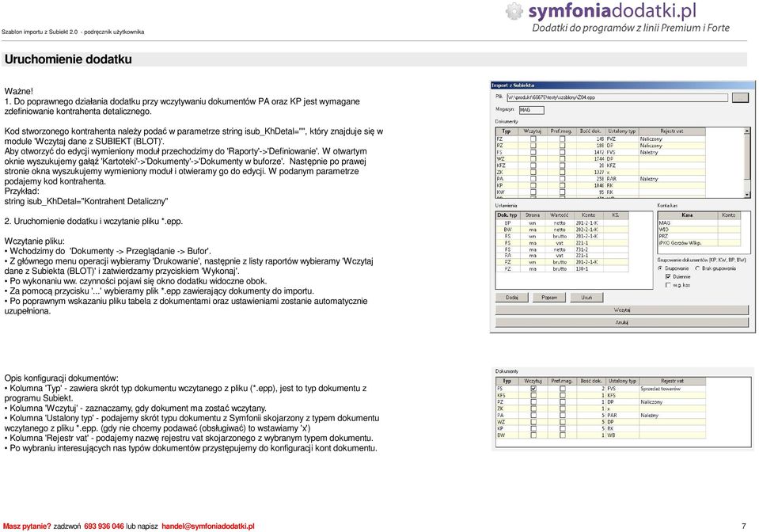The height and width of the screenshot is (532, 759).
Task: Click the Anuluj button
Action: (x=622, y=322)
